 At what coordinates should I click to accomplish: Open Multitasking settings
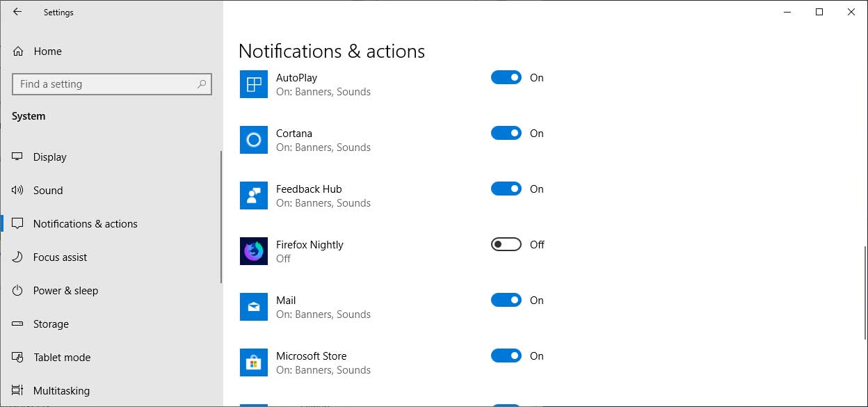point(110,391)
